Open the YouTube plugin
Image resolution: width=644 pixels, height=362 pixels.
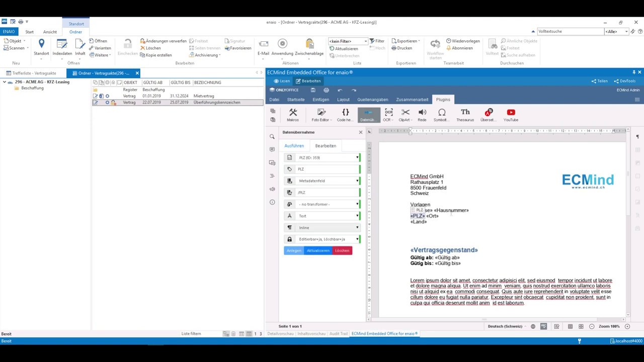click(511, 115)
